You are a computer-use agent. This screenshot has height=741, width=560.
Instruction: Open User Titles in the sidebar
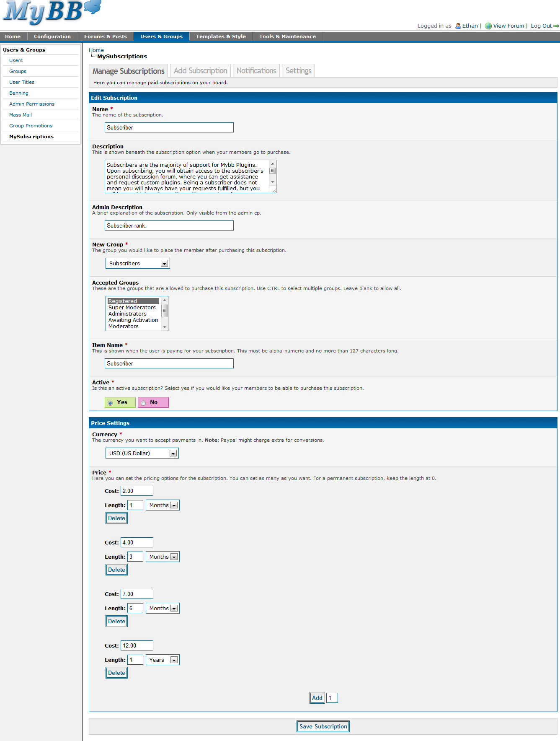22,82
